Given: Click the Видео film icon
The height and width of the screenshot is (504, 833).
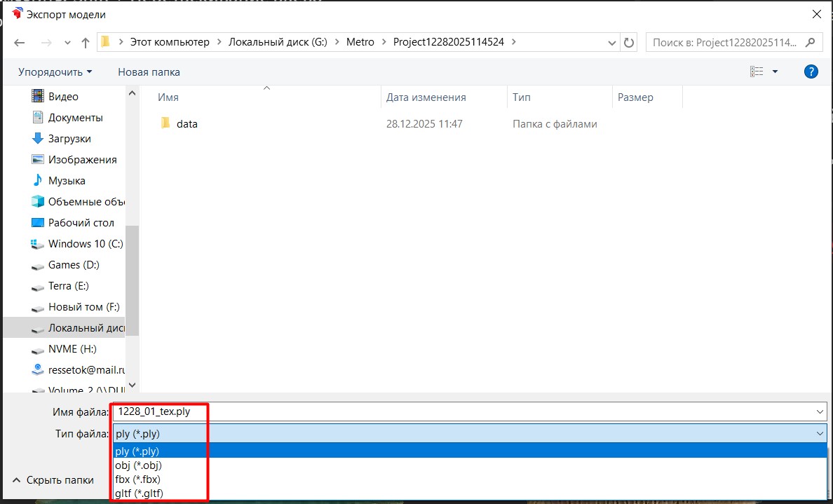Looking at the screenshot, I should coord(38,96).
